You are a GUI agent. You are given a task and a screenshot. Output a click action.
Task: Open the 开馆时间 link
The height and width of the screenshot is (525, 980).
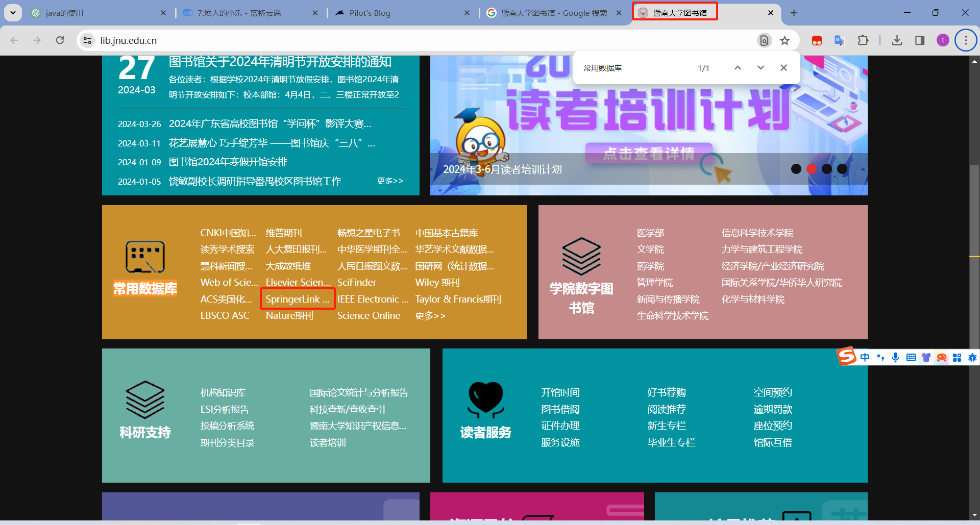[x=560, y=392]
